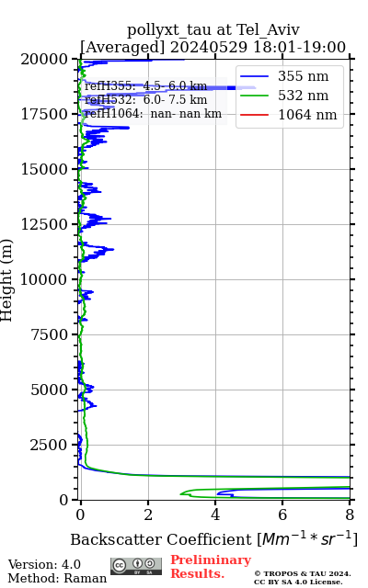Click the TROPOS & TAU 2024 copyright
The image size is (368, 588).
coord(303,573)
